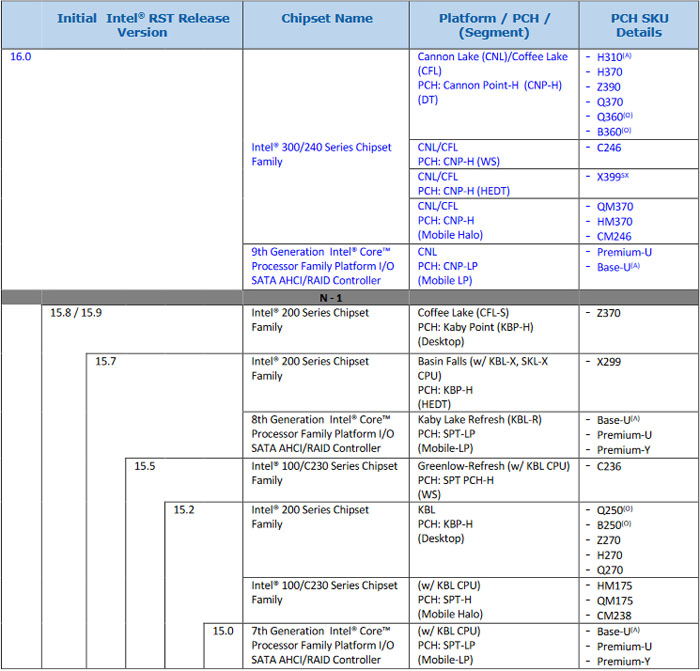
Task: Select the Z370 SKU entry
Action: 608,313
